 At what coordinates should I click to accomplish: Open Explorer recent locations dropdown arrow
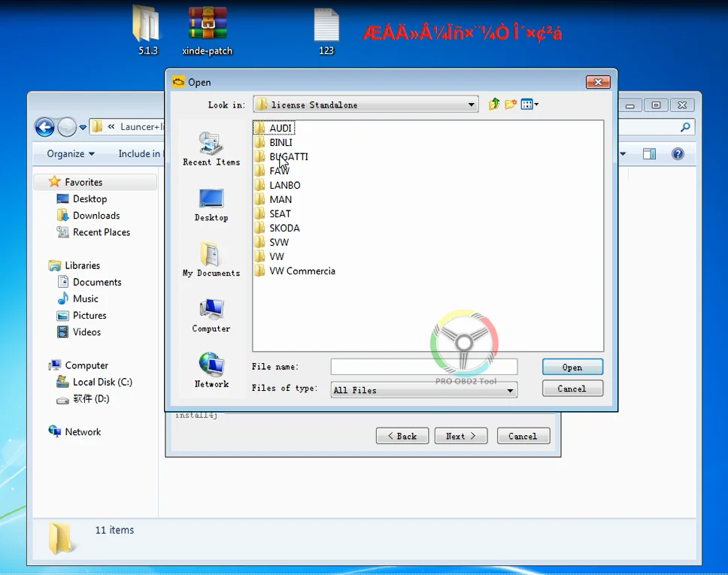point(83,127)
